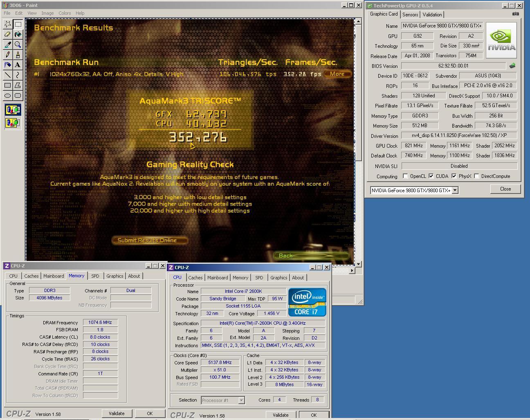The height and width of the screenshot is (420, 530).
Task: Toggle the PhysX checkbox
Action: click(x=454, y=176)
